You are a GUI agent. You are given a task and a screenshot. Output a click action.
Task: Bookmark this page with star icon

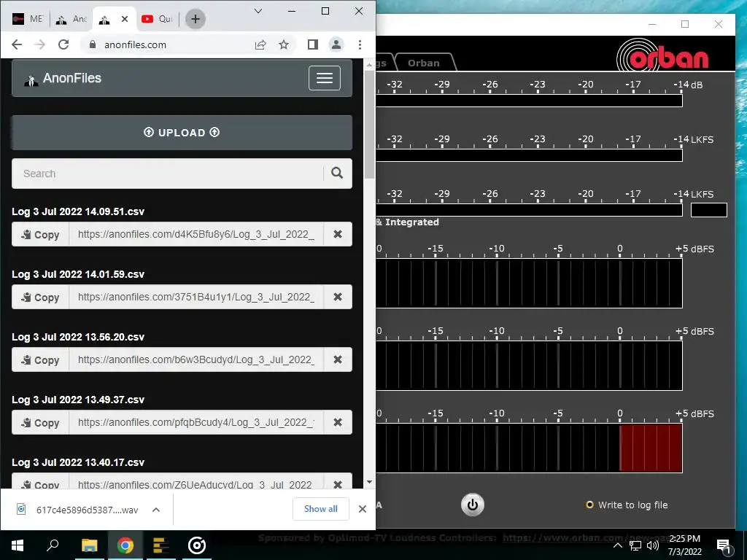(284, 44)
